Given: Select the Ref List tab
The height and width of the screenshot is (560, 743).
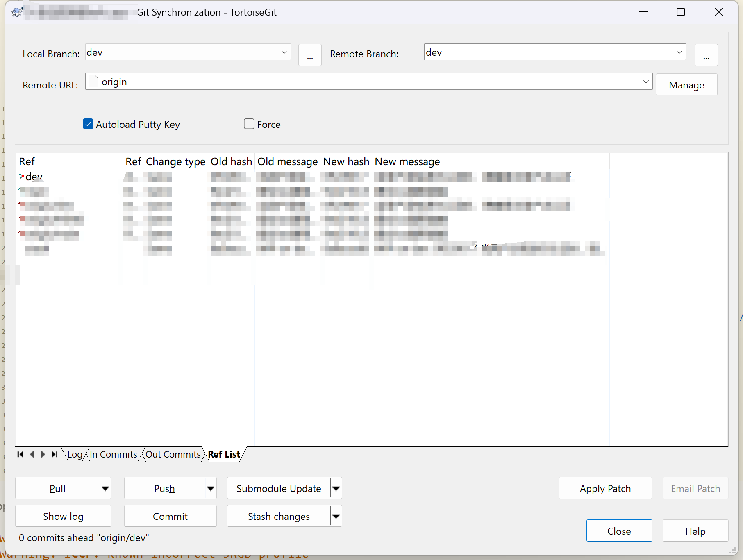Looking at the screenshot, I should 224,454.
